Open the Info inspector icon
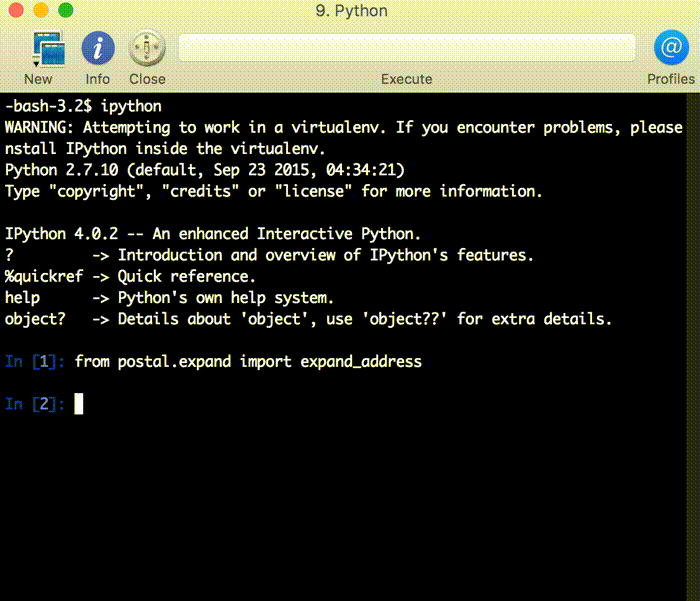Image resolution: width=700 pixels, height=601 pixels. pyautogui.click(x=97, y=48)
